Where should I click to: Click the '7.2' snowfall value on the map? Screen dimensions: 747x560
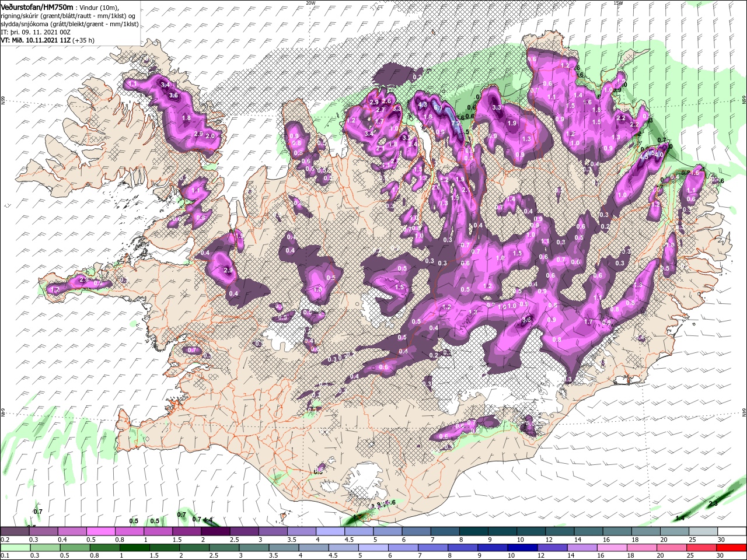[x=457, y=123]
